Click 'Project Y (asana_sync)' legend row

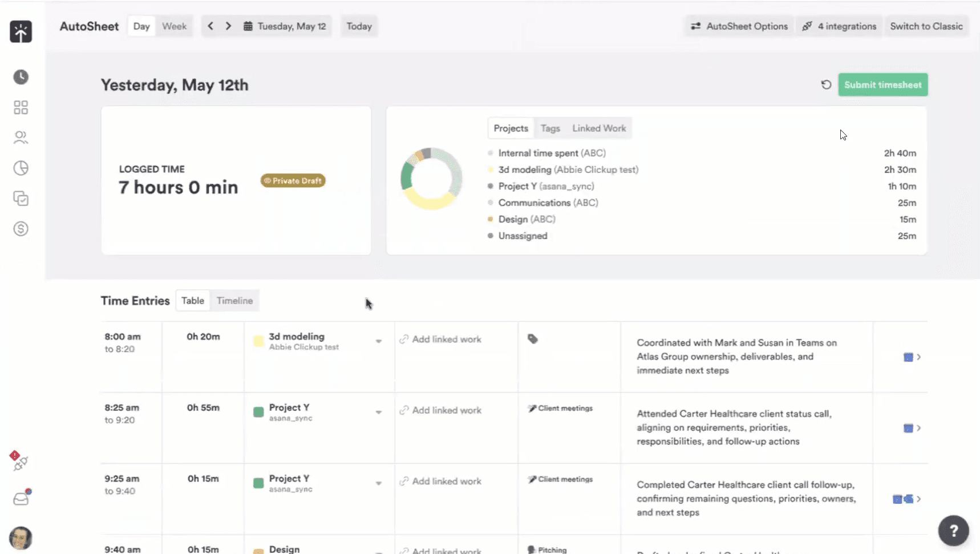[x=702, y=186]
